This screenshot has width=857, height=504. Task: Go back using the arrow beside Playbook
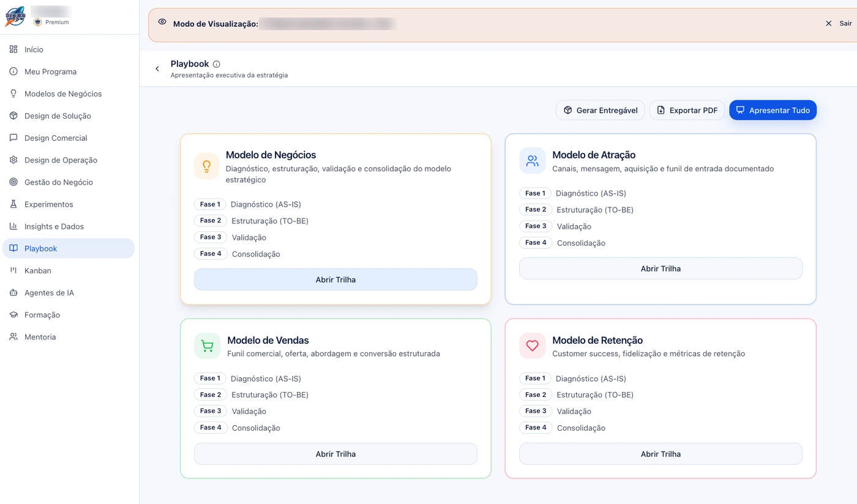coord(157,69)
